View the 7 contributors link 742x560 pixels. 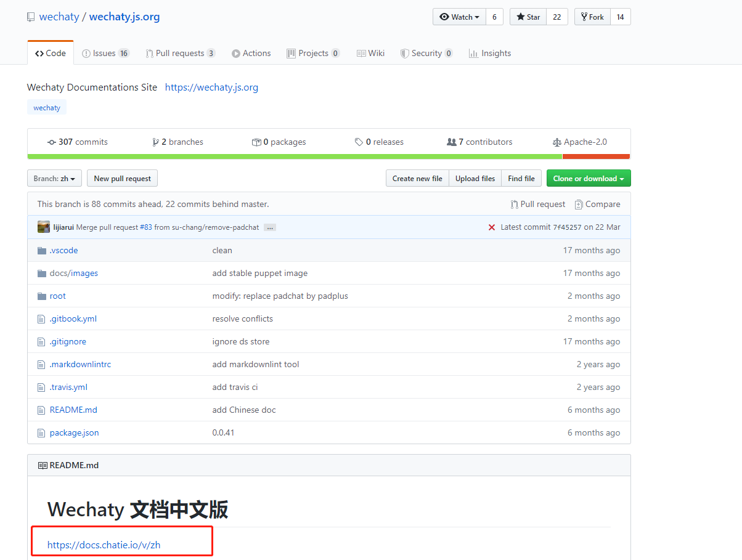[479, 142]
